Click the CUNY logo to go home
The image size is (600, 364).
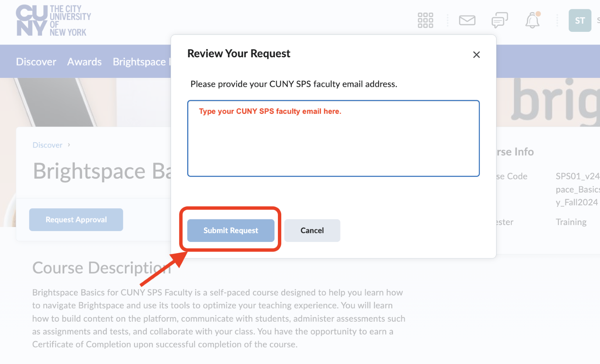[x=52, y=20]
